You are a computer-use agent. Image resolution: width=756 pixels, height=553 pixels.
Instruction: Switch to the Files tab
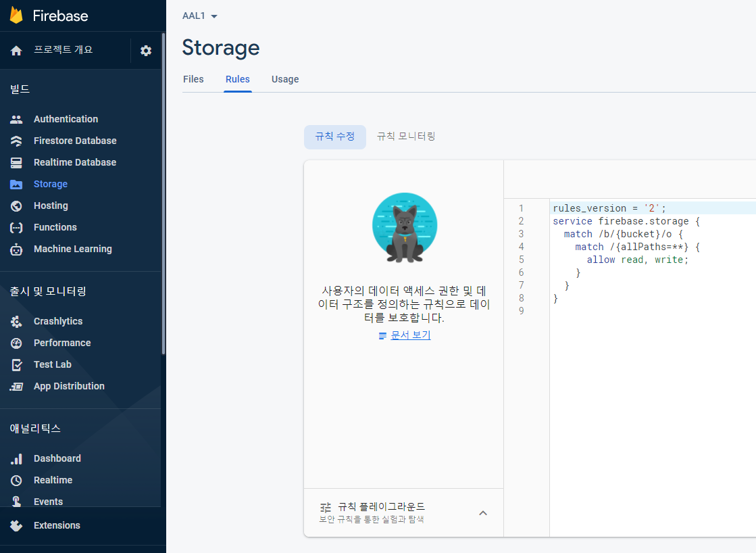193,79
